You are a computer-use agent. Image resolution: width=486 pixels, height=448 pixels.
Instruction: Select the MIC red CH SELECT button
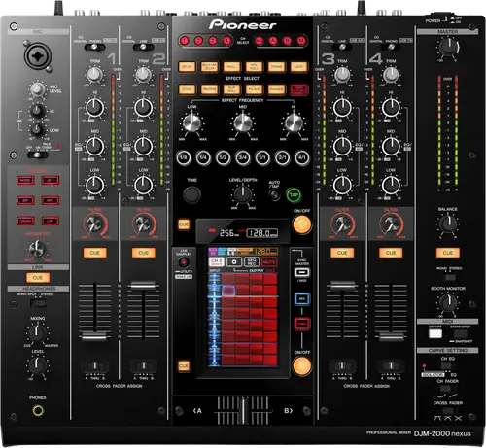tap(259, 41)
